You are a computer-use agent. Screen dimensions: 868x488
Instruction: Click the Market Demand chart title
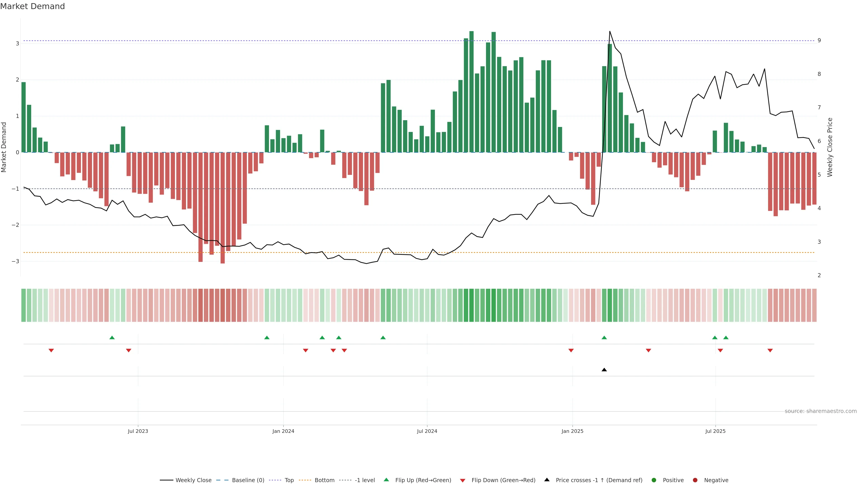pyautogui.click(x=32, y=6)
